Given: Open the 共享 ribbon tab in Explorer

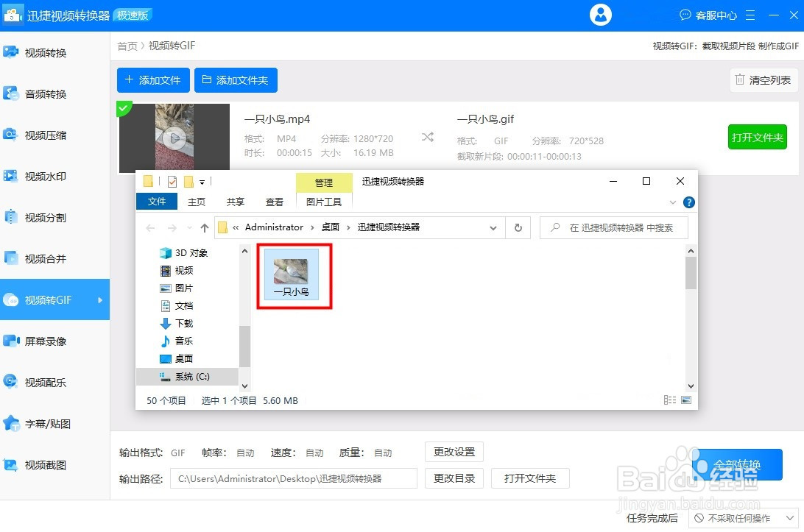Looking at the screenshot, I should pos(236,202).
